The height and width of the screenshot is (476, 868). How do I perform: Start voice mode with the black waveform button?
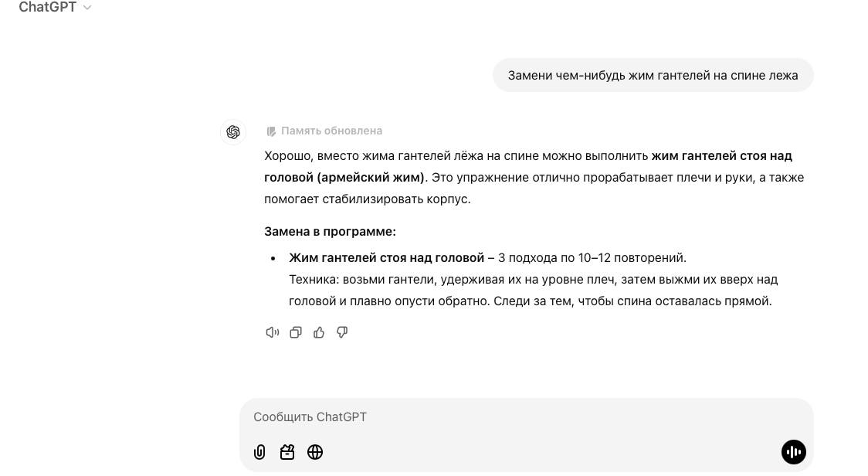[794, 452]
